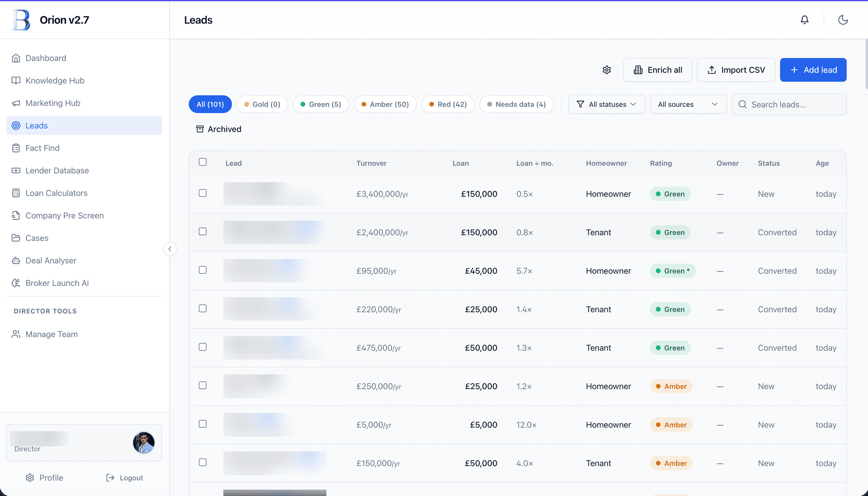
Task: Filter by Gold (0) tab
Action: coord(262,104)
